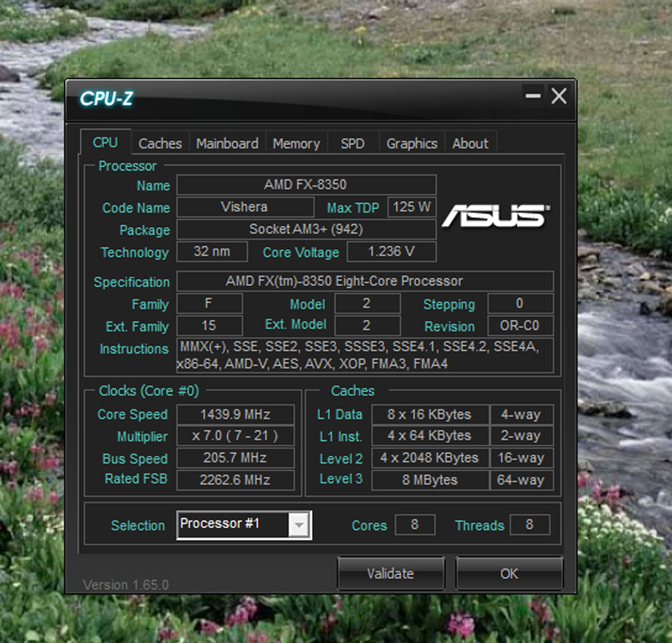672x643 pixels.
Task: Click the Family value F
Action: (210, 304)
